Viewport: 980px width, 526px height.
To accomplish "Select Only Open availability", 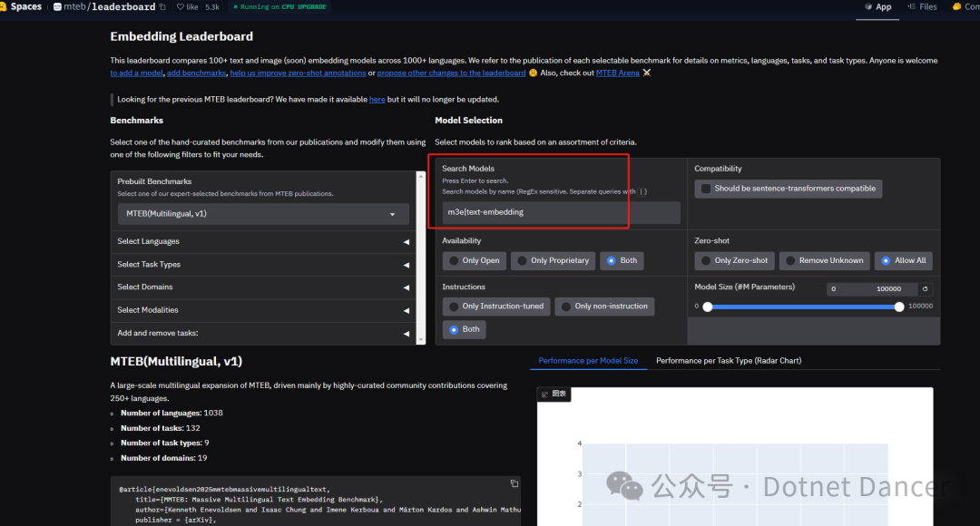I will 474,260.
